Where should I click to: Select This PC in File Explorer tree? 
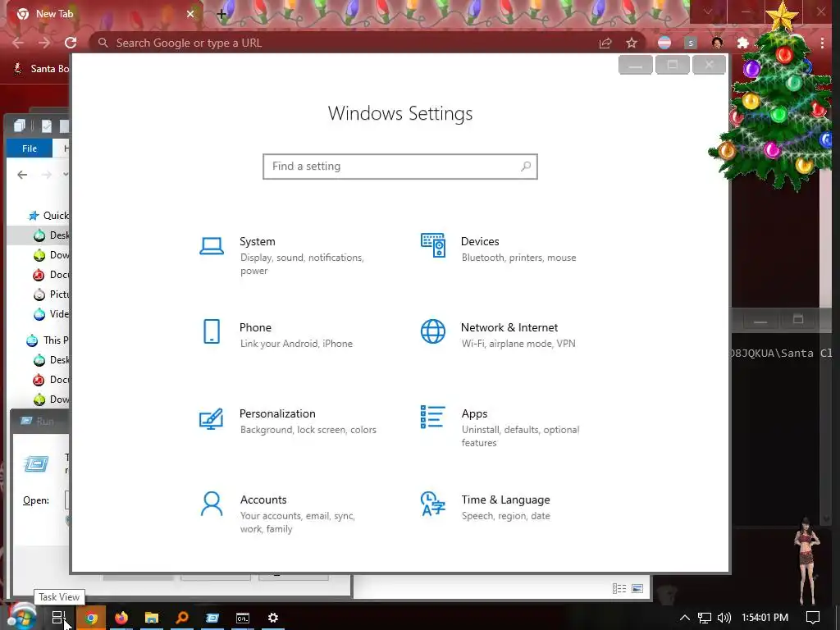point(48,340)
